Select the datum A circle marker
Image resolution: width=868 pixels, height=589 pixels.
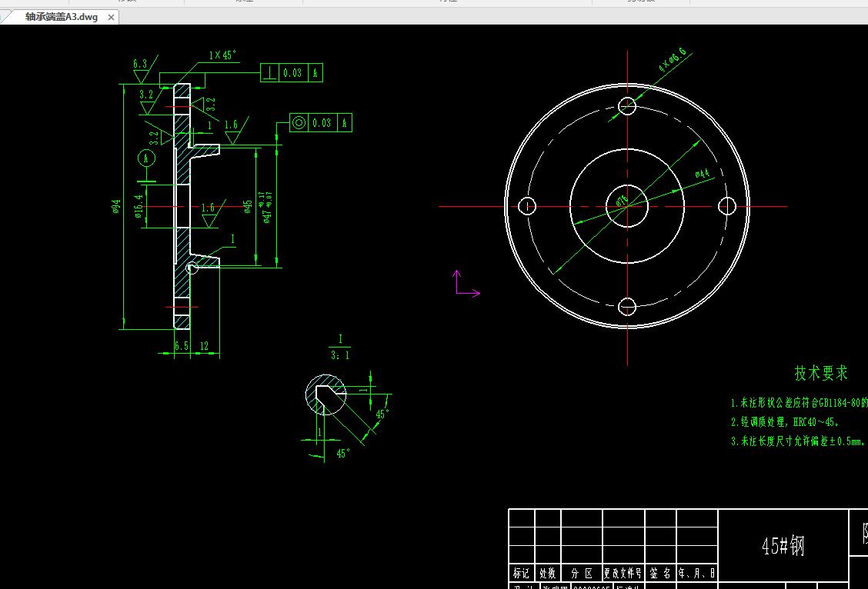pos(146,158)
